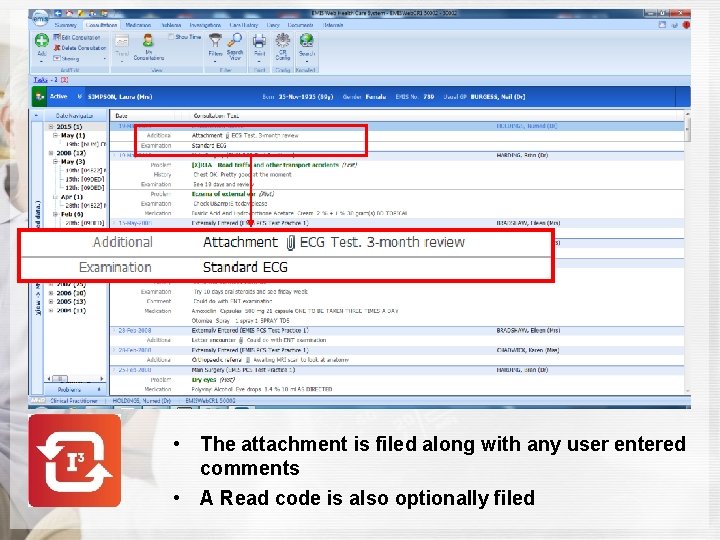Image resolution: width=720 pixels, height=540 pixels.
Task: Open the Letter encounter attachment paperclip
Action: (241, 340)
